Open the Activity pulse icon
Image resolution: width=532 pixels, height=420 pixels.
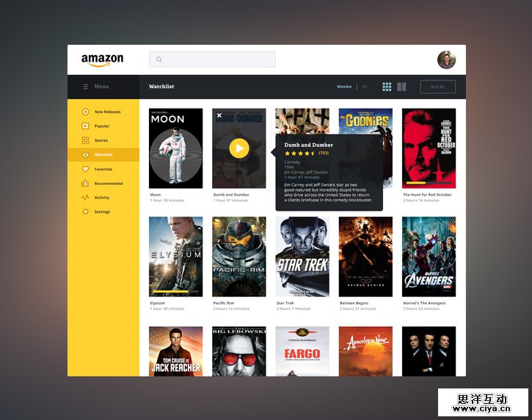85,198
